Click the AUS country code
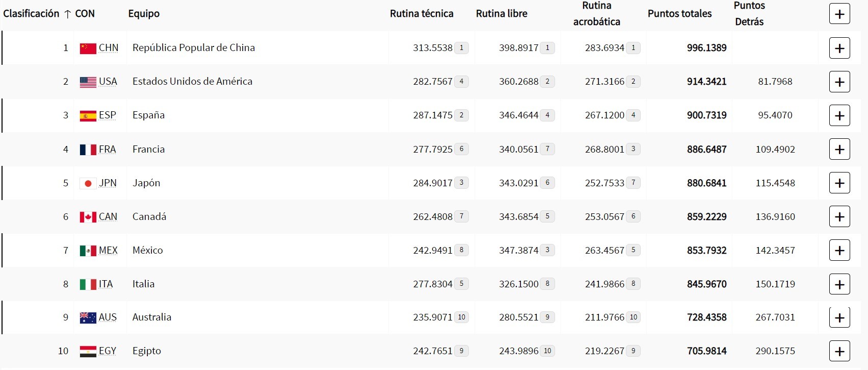 [x=108, y=317]
